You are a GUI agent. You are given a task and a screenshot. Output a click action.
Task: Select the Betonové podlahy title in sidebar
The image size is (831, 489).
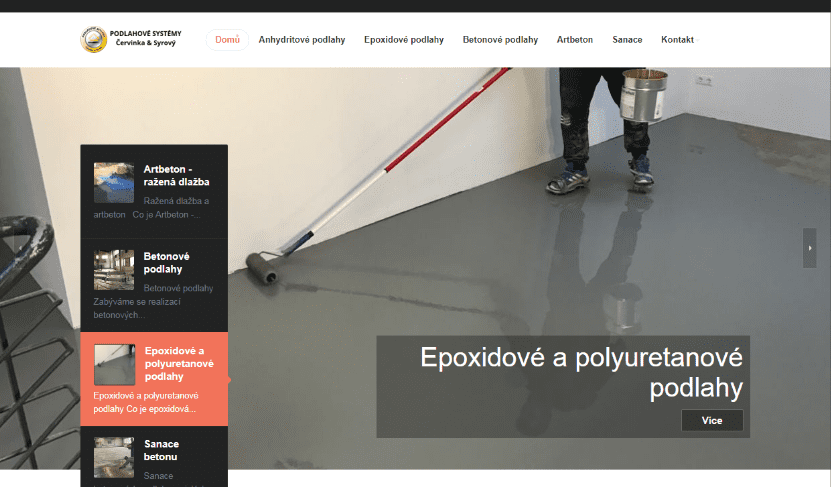coord(166,263)
